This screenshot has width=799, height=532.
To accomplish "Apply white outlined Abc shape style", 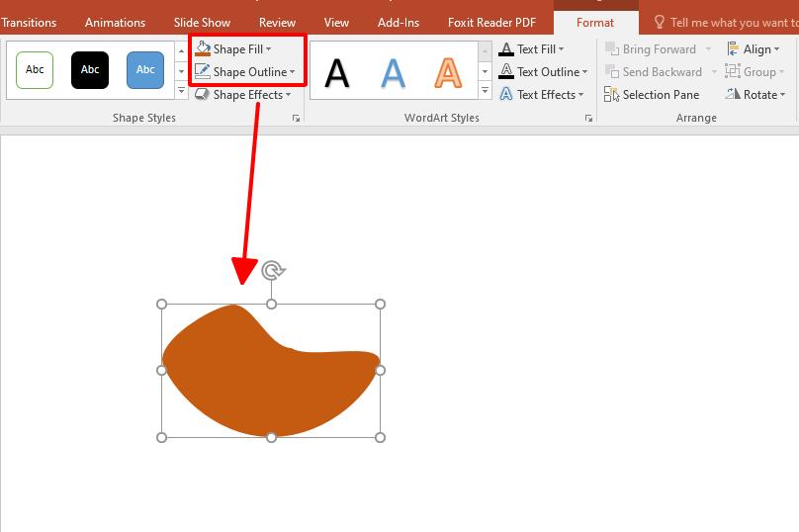I will pyautogui.click(x=35, y=70).
